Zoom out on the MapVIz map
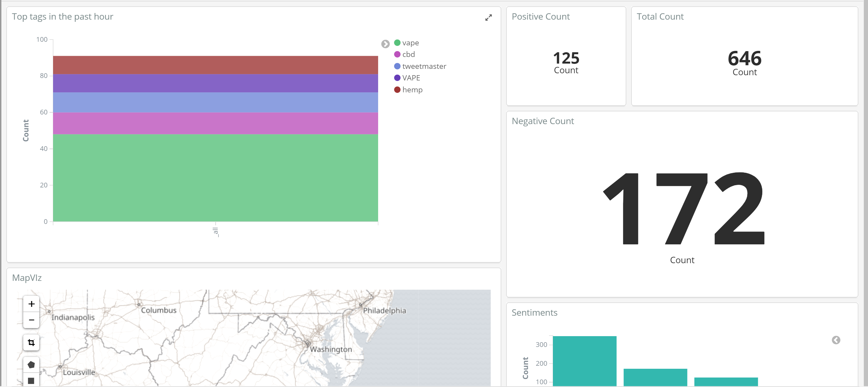Screen dimensions: 868x387 31,320
